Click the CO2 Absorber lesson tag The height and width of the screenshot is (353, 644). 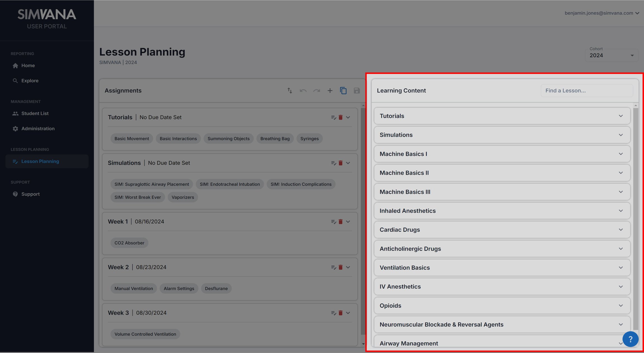pos(129,243)
